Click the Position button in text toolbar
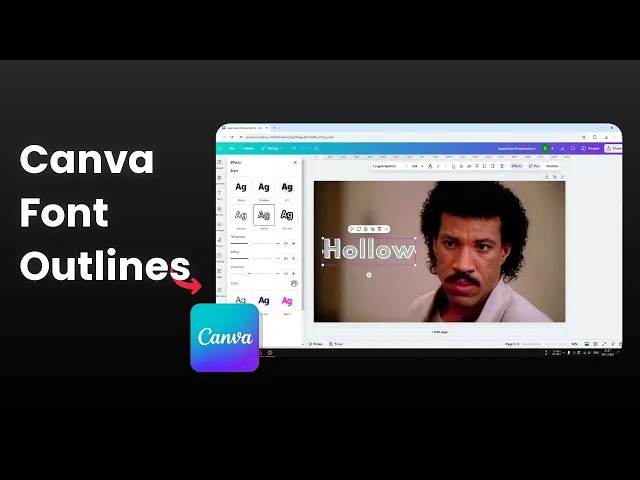 [552, 166]
